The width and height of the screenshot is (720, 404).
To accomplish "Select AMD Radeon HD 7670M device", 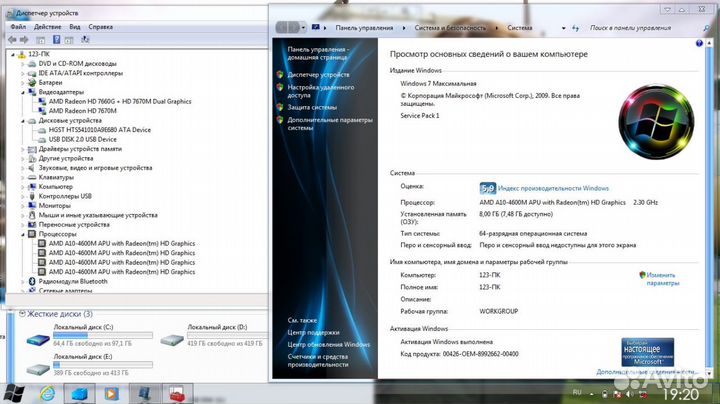I will coord(83,111).
